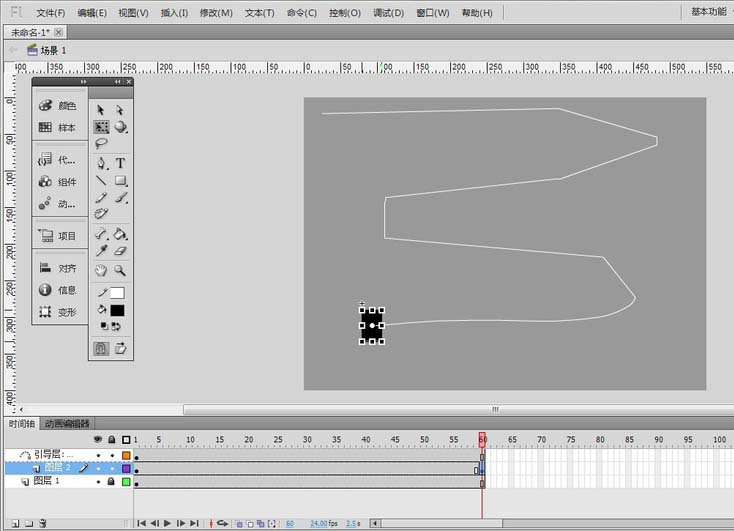Expand icon panels with double-arrow
734x531 pixels.
coord(83,82)
